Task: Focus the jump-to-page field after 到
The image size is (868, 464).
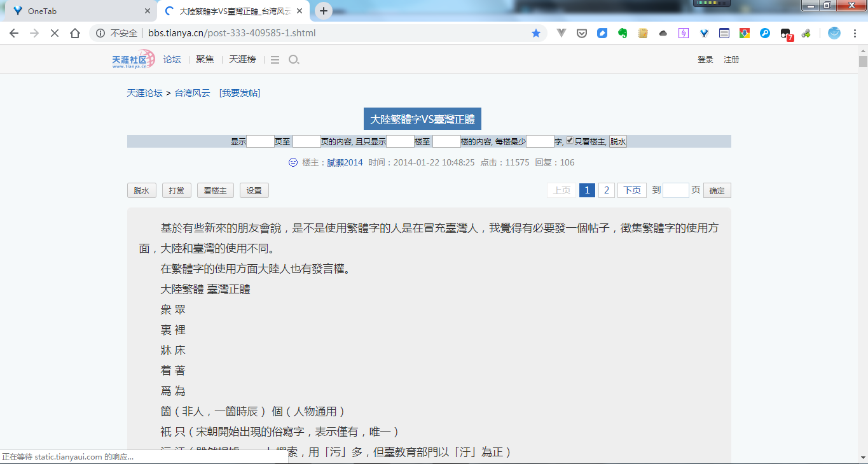Action: pyautogui.click(x=676, y=190)
